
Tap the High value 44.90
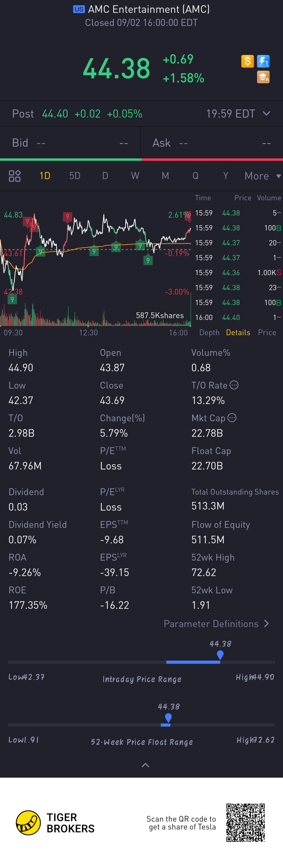coord(21,368)
